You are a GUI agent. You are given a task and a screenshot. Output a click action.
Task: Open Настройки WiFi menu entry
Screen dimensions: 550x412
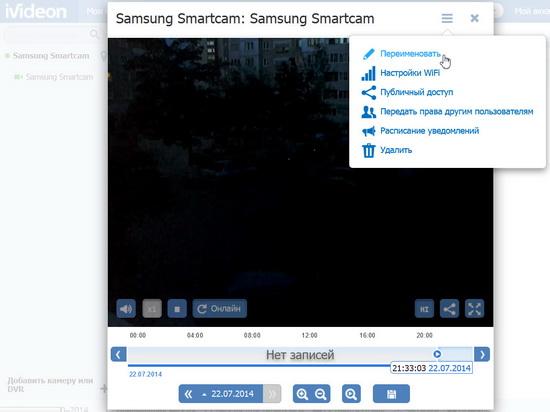(410, 73)
